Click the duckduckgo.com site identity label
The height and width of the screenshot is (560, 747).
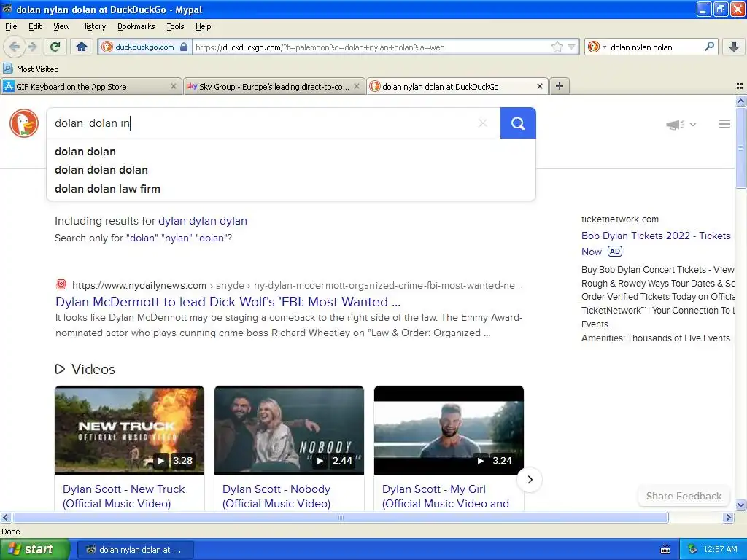point(144,47)
